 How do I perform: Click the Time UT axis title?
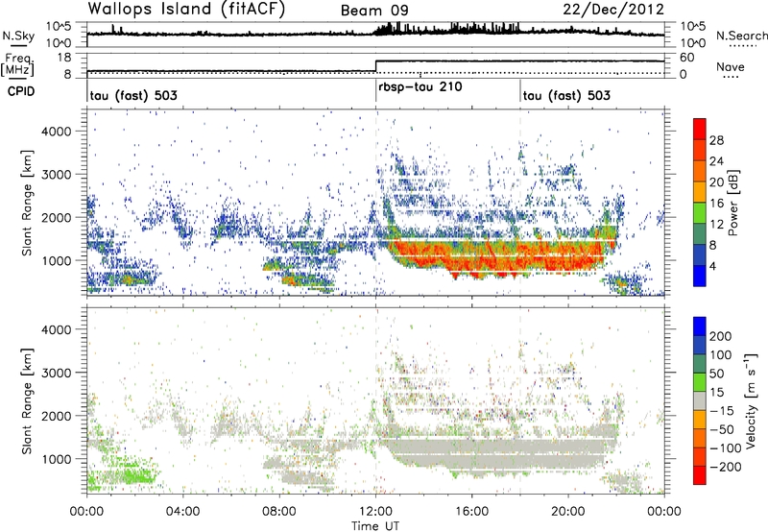[375, 526]
